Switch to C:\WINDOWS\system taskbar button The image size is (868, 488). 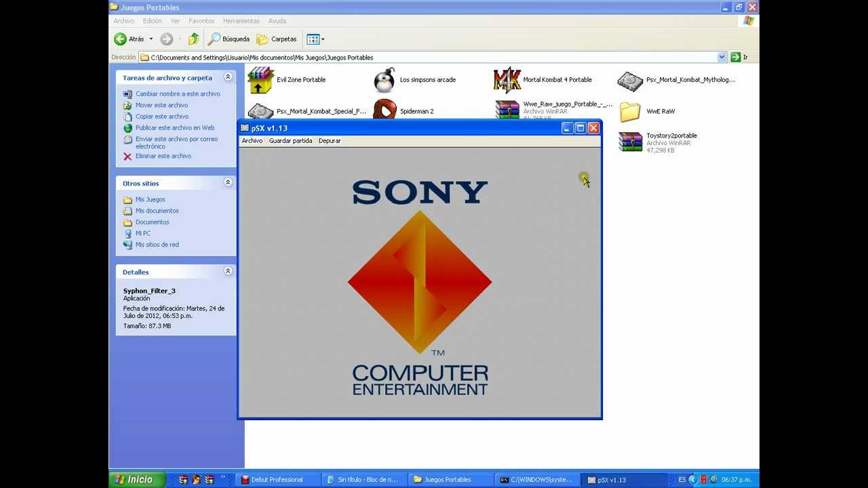click(538, 480)
